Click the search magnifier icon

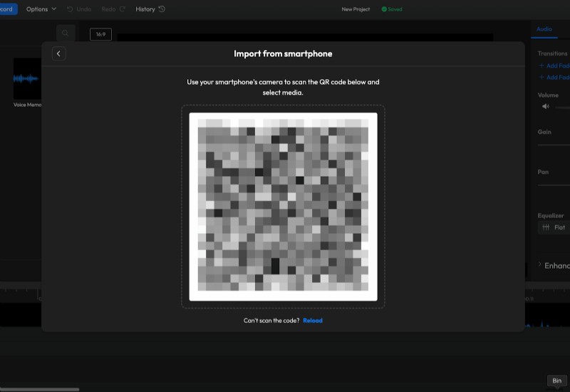click(66, 33)
